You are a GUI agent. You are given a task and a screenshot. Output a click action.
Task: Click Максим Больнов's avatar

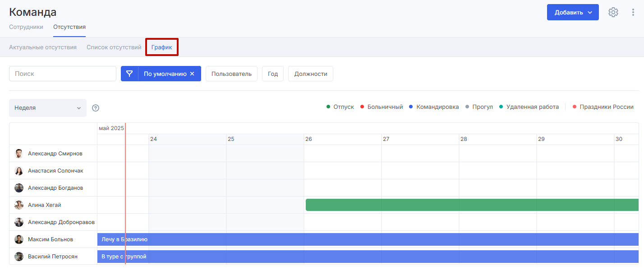[x=19, y=239]
